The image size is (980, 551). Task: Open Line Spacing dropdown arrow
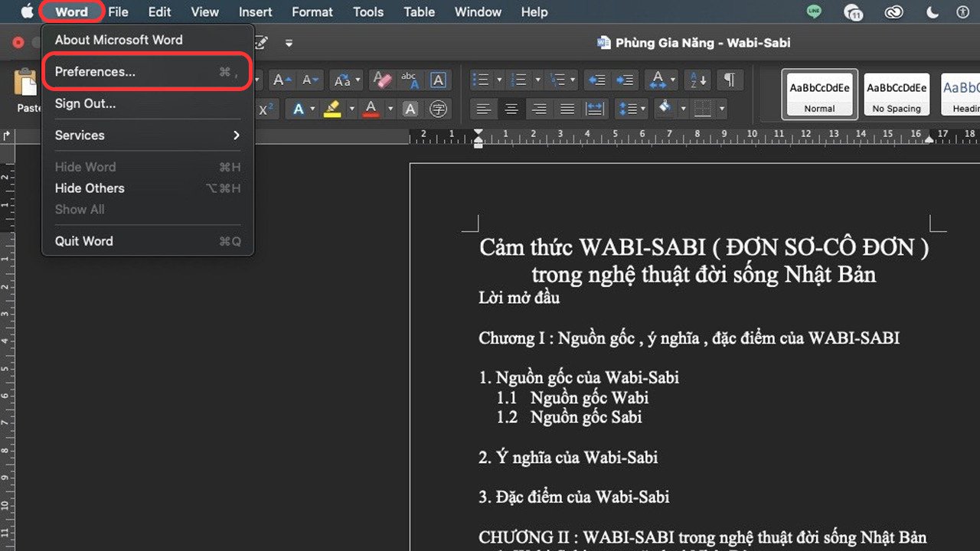[643, 109]
